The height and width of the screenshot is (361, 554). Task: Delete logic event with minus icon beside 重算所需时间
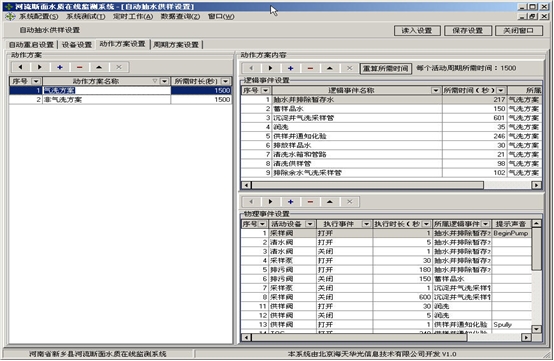coord(310,68)
